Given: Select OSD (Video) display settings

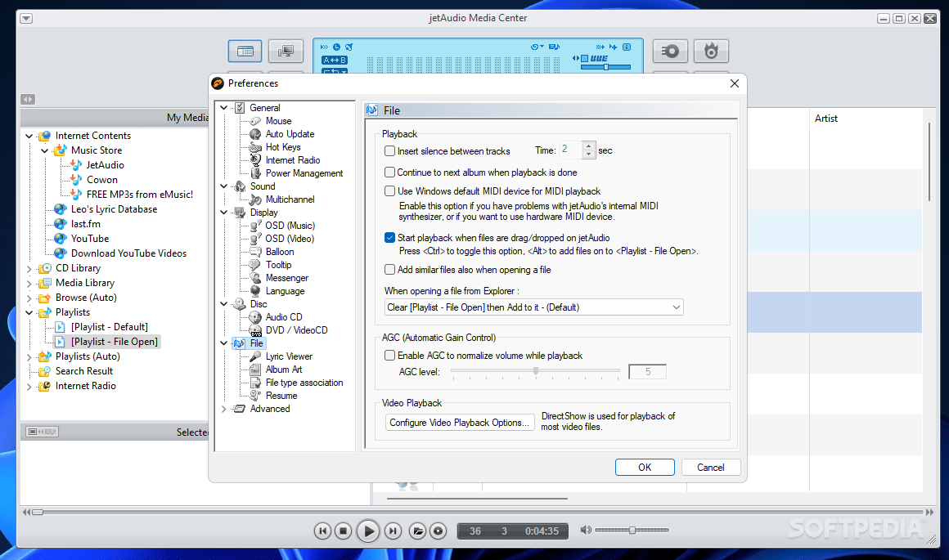Looking at the screenshot, I should 290,239.
